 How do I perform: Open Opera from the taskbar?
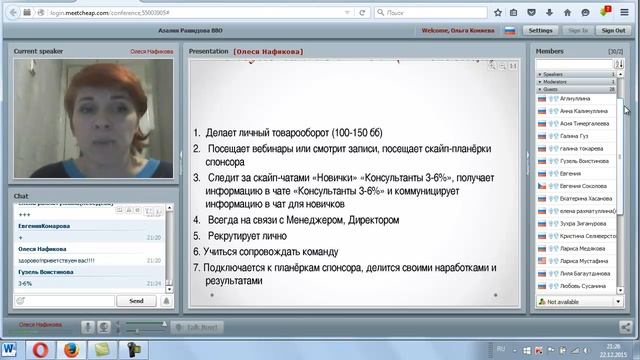pos(40,350)
